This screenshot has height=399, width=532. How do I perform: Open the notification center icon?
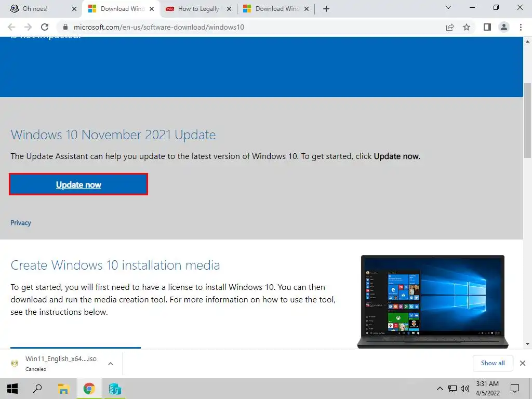515,389
